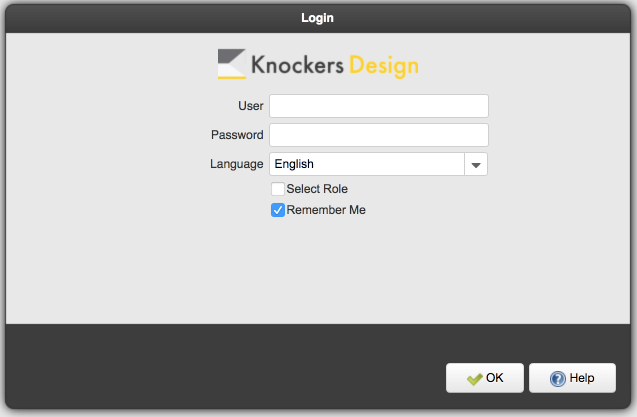The width and height of the screenshot is (637, 417).
Task: Open the Language dropdown arrow
Action: tap(476, 164)
